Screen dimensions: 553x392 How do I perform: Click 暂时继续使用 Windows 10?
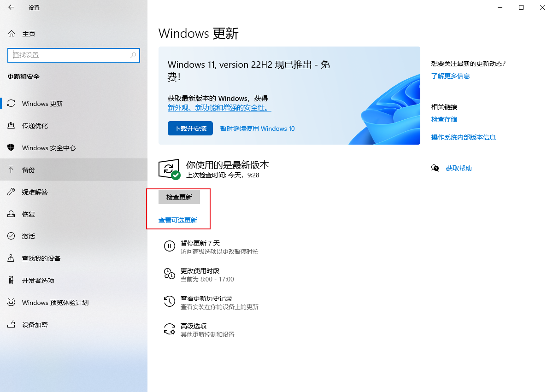click(x=257, y=129)
